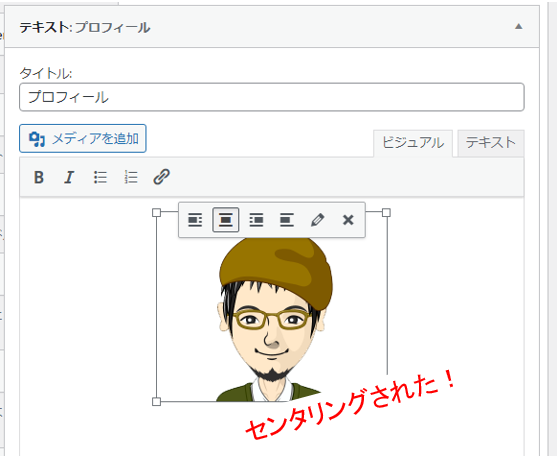
Task: Toggle center alignment for the image
Action: [226, 220]
